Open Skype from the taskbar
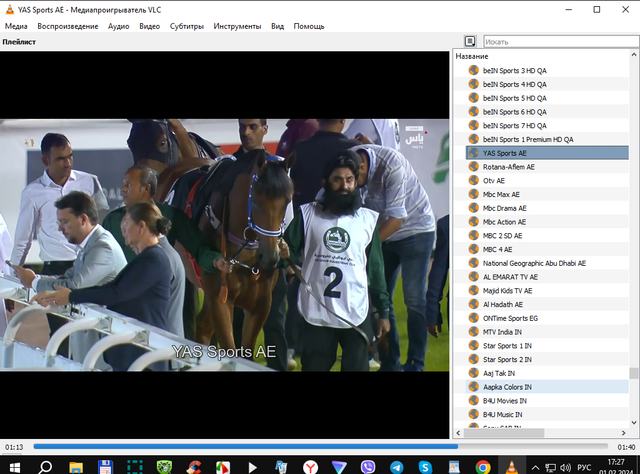This screenshot has width=640, height=474. (425, 467)
